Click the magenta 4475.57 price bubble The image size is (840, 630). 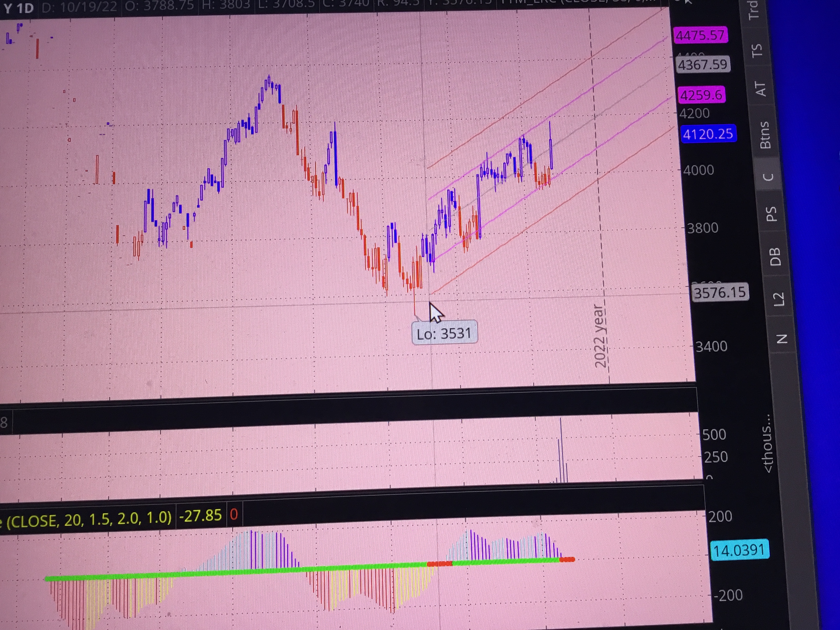click(700, 35)
